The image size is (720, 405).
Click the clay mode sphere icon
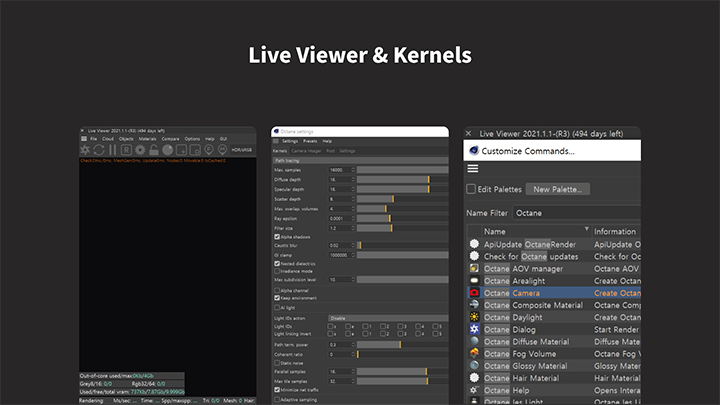pos(168,150)
